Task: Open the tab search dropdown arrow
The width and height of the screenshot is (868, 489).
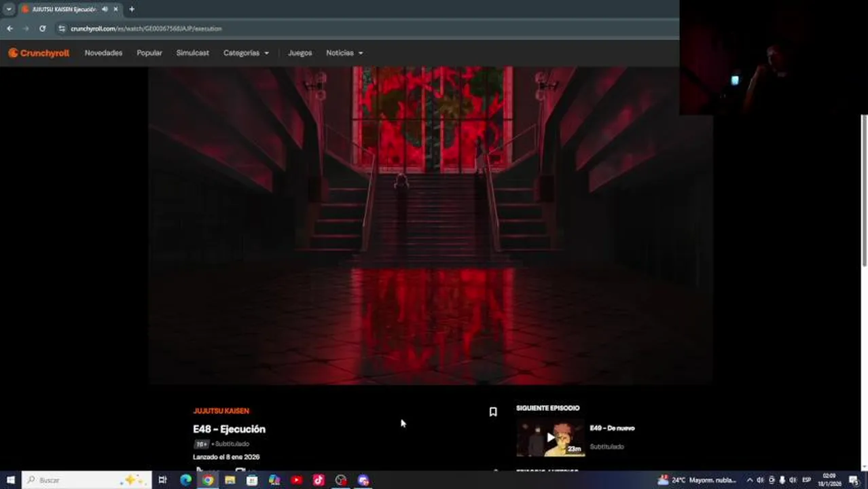Action: pos(8,9)
